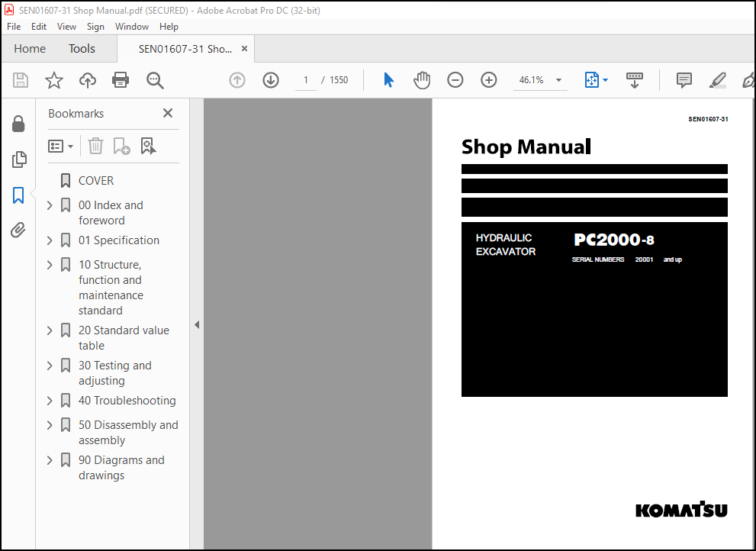Click the upload to cloud icon
The width and height of the screenshot is (756, 551).
point(88,80)
